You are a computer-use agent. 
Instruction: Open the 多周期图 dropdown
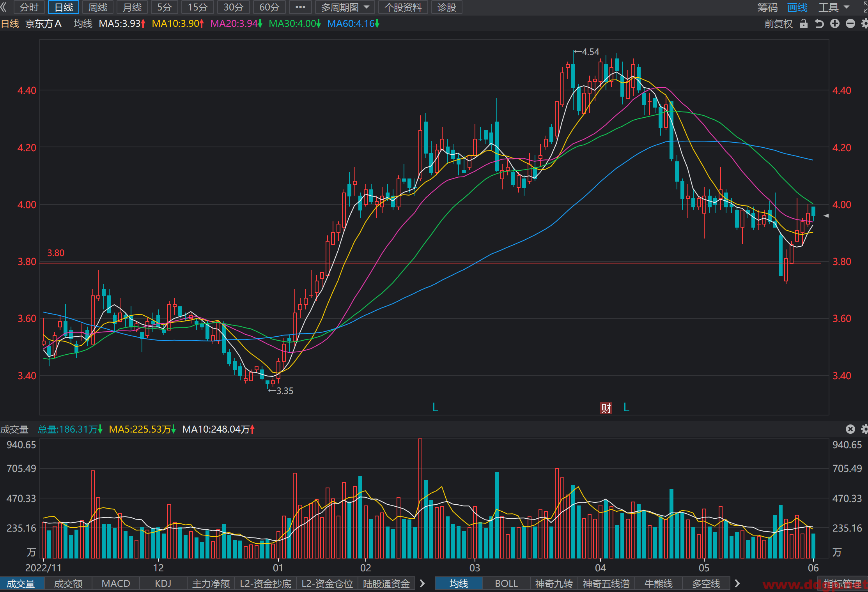345,7
